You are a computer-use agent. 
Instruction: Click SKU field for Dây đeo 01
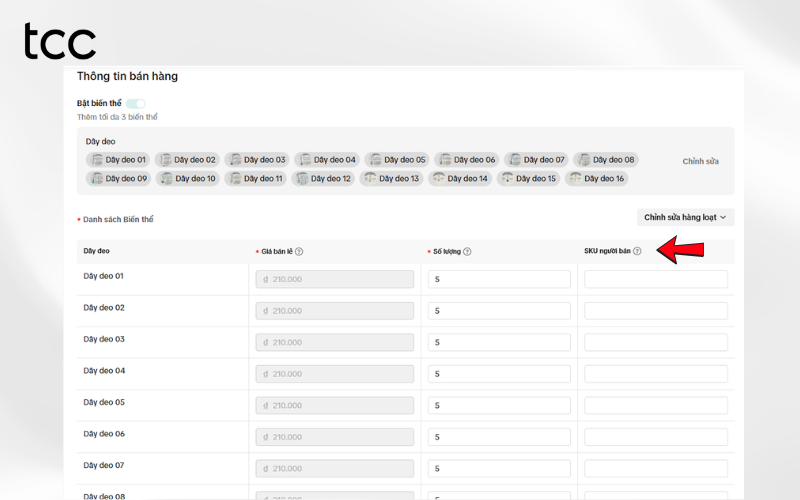[656, 279]
